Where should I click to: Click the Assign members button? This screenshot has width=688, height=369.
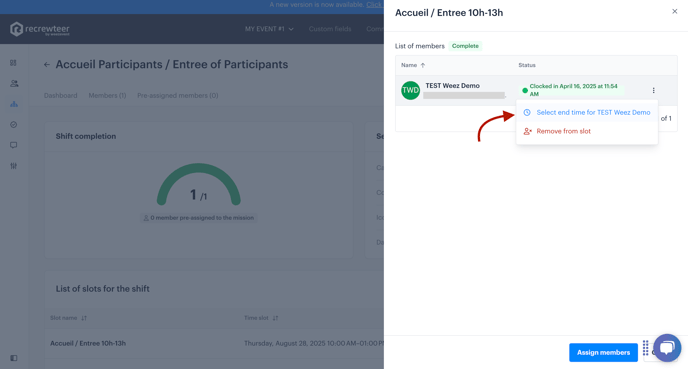[x=603, y=352]
